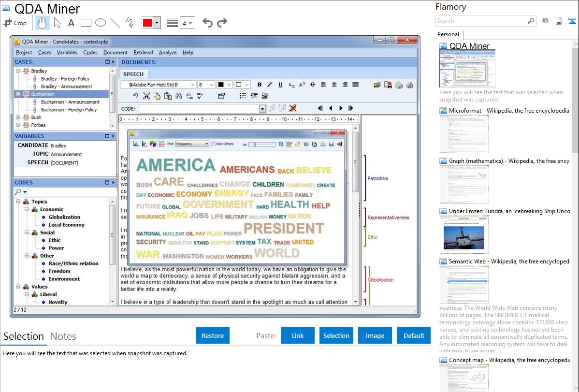
Task: Toggle justified text alignment
Action: (356, 85)
